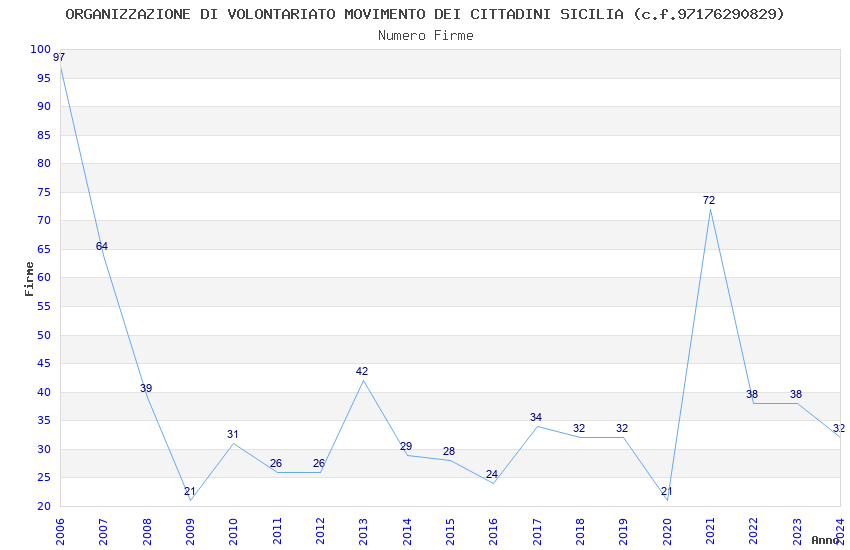Select the peak data label 72 for 2021
The height and width of the screenshot is (550, 850).
click(x=709, y=200)
